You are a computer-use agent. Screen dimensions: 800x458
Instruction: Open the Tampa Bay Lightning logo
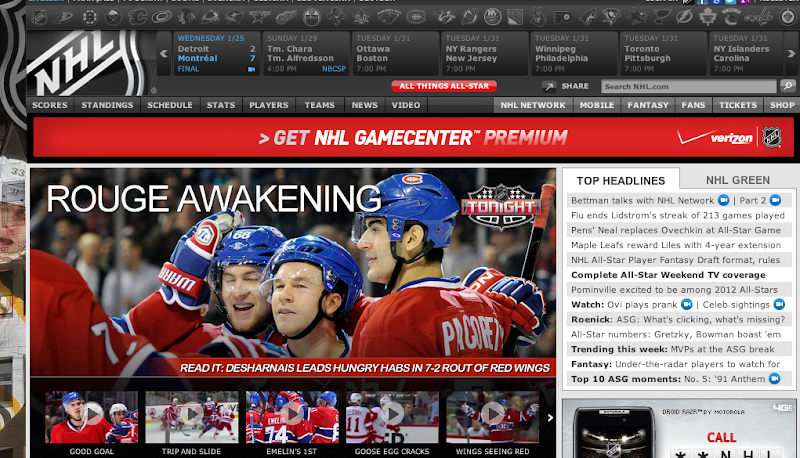(684, 17)
